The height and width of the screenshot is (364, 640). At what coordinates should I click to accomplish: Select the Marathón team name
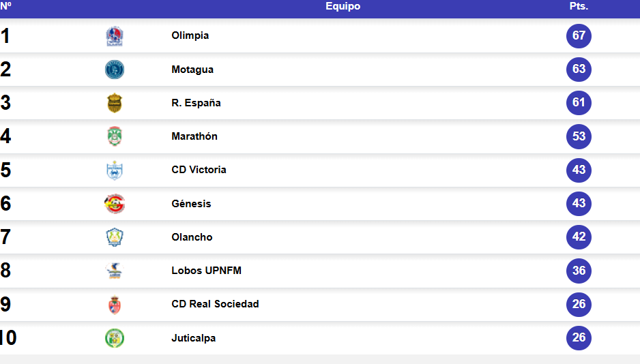[194, 136]
